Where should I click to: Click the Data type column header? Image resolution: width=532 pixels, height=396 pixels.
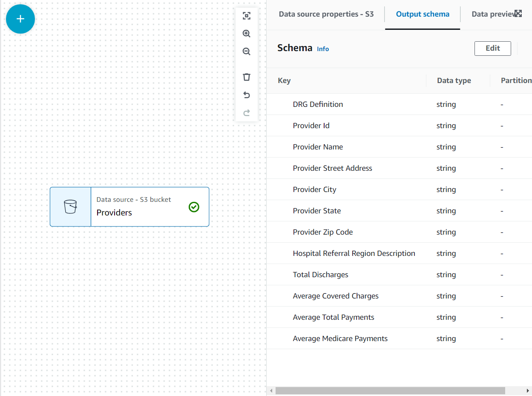point(454,80)
